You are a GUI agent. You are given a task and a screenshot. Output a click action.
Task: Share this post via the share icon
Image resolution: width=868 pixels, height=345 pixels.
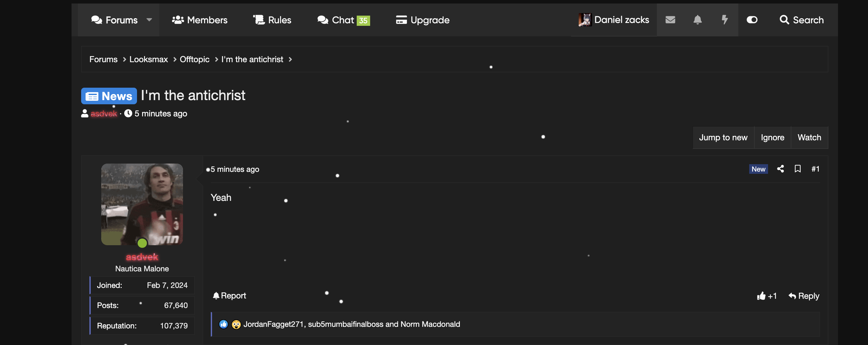780,169
